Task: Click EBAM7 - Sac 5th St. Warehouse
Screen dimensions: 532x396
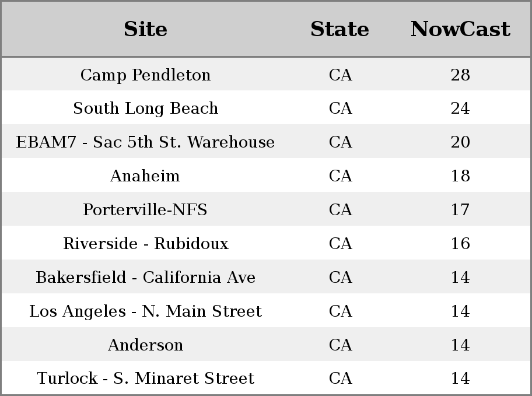Action: click(x=146, y=142)
